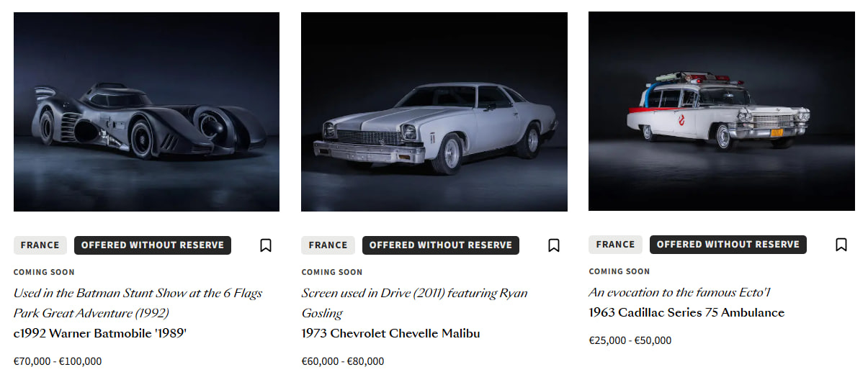Save the Chevrolet Chevelle Malibu lot
868x390 pixels.
point(554,245)
